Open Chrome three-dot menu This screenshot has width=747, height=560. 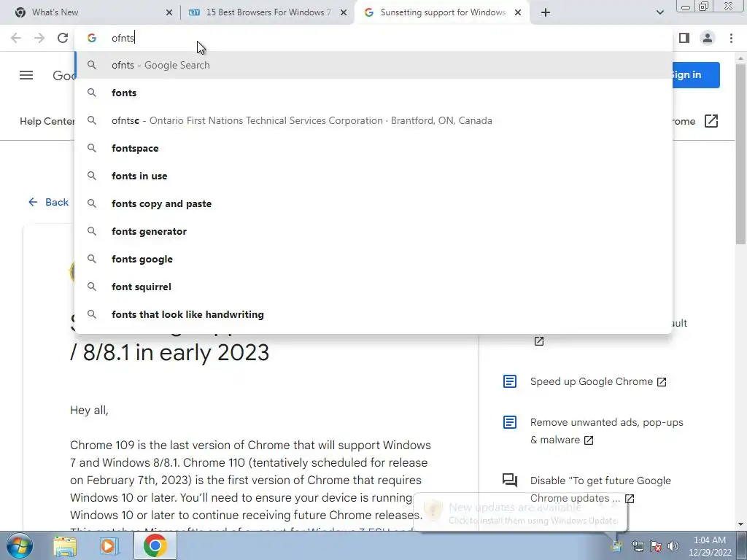pyautogui.click(x=731, y=38)
